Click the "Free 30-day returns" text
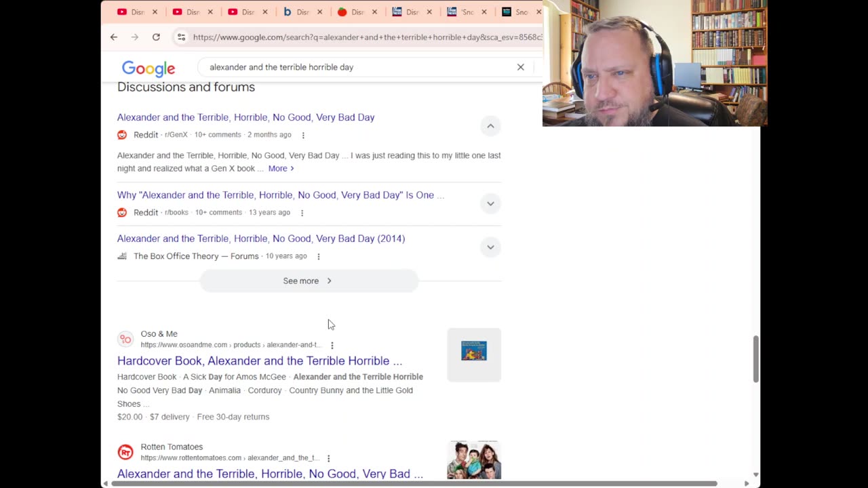 [233, 417]
